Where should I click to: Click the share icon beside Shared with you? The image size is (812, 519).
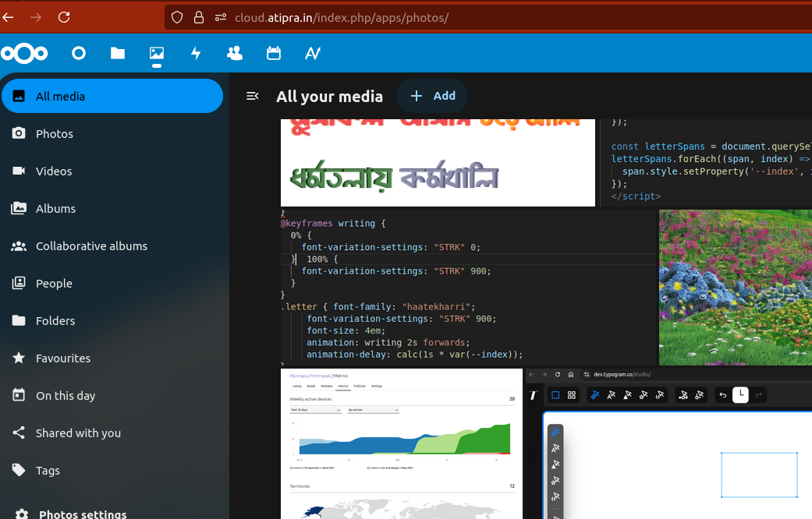[19, 432]
